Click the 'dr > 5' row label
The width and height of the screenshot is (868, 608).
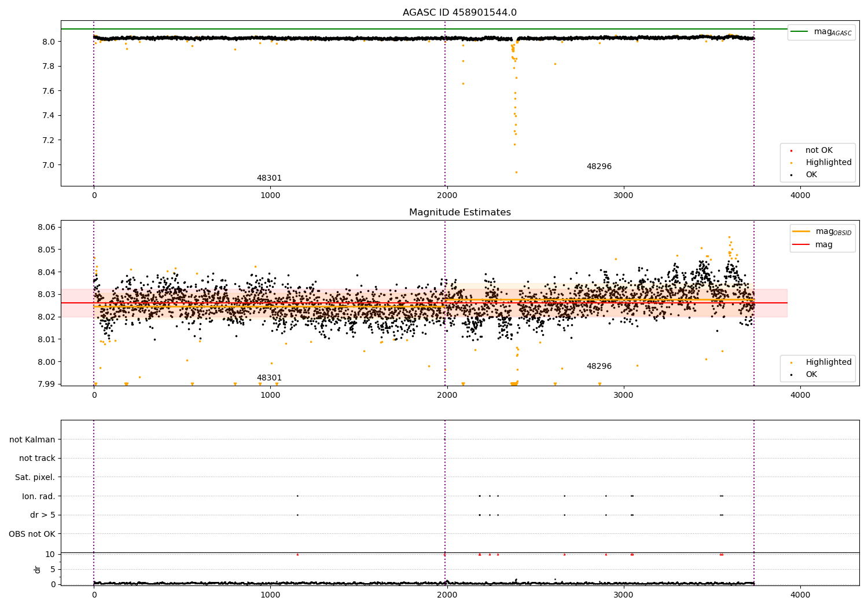(43, 515)
